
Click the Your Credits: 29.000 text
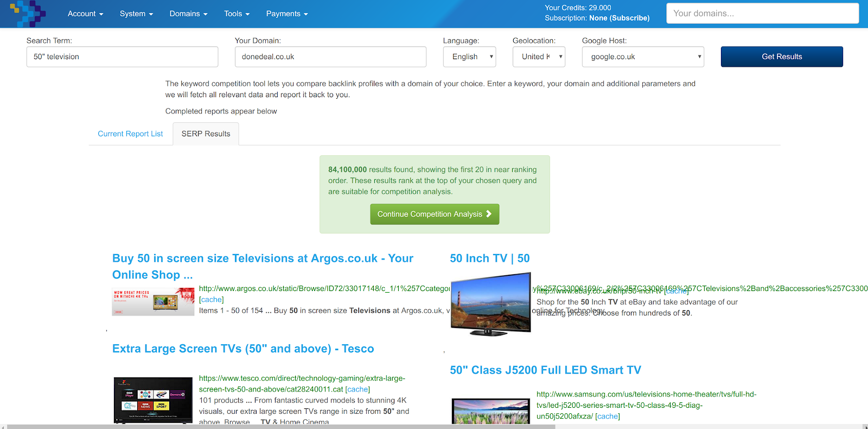coord(578,8)
